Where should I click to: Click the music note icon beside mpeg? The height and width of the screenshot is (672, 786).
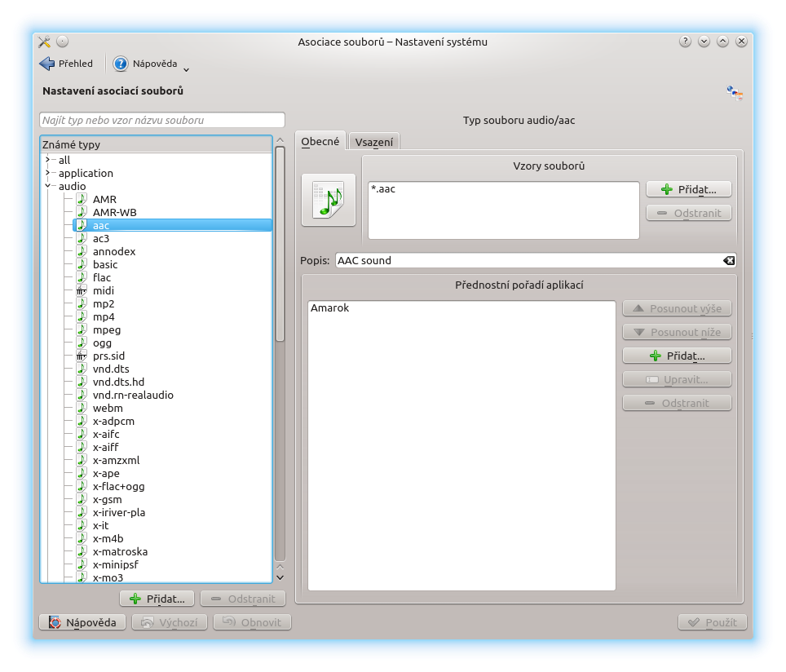(82, 329)
